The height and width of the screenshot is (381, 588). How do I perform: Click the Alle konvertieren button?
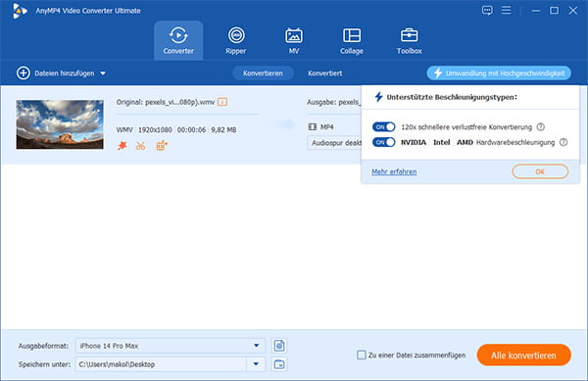(x=524, y=356)
